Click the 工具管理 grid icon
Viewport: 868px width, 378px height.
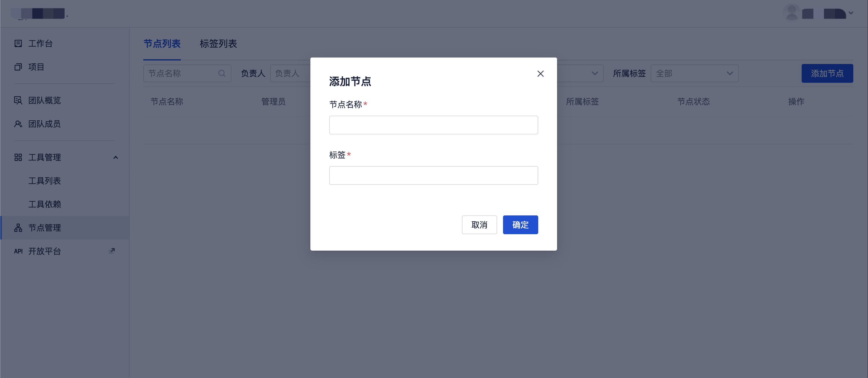(18, 157)
